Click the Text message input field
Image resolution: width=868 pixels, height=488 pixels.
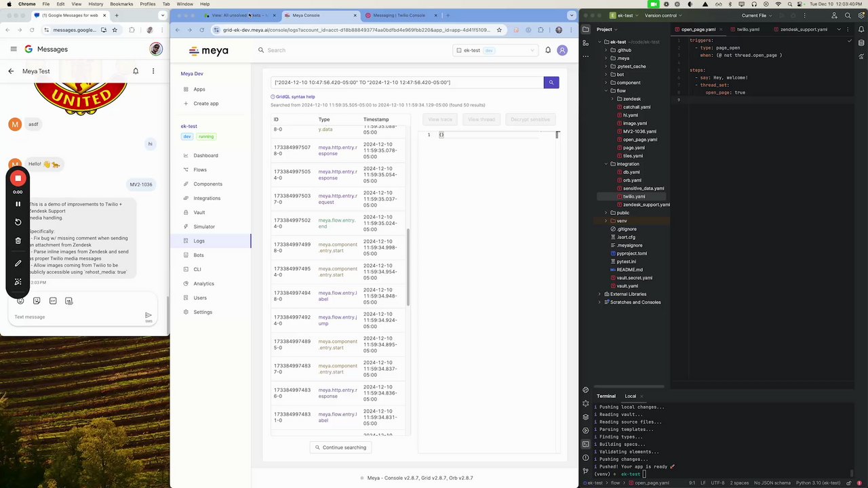[75, 317]
